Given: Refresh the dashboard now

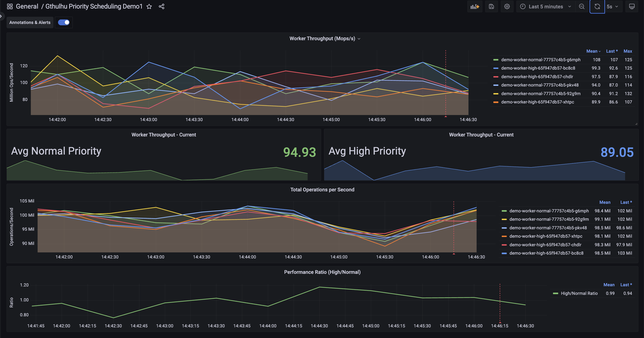Looking at the screenshot, I should pos(597,7).
